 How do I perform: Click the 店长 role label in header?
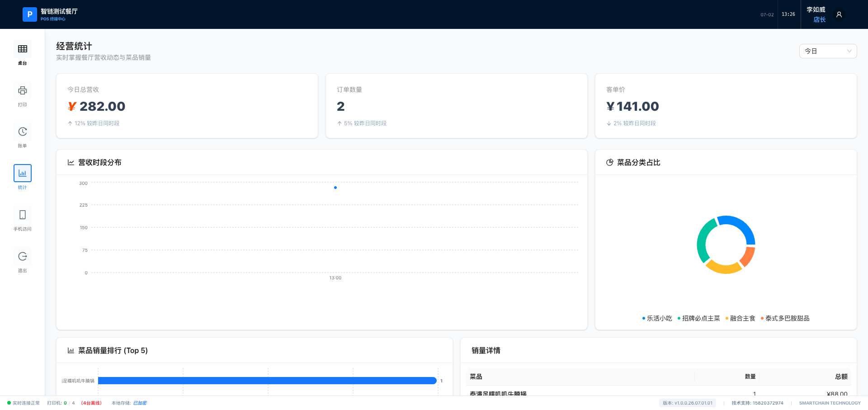pos(820,19)
